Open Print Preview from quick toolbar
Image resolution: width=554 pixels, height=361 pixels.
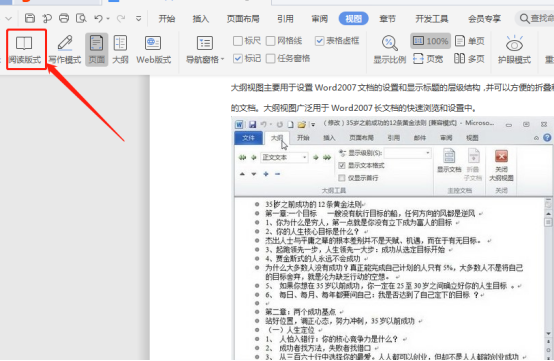(81, 18)
